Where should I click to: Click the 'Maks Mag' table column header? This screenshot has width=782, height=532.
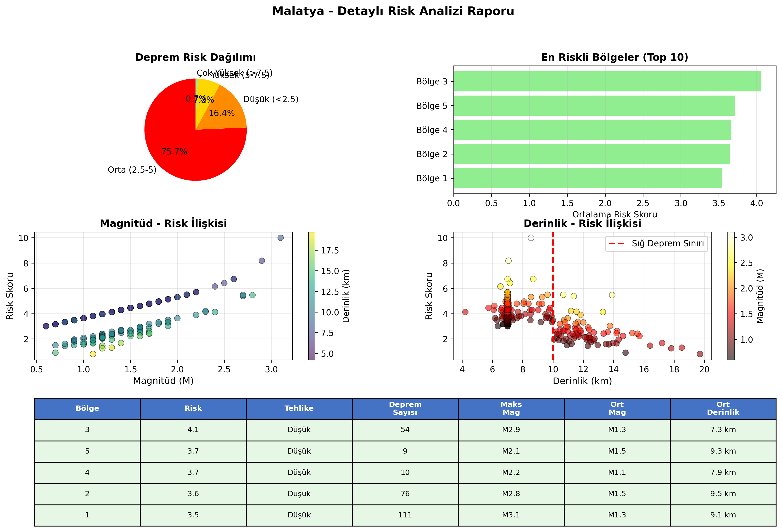pyautogui.click(x=511, y=409)
